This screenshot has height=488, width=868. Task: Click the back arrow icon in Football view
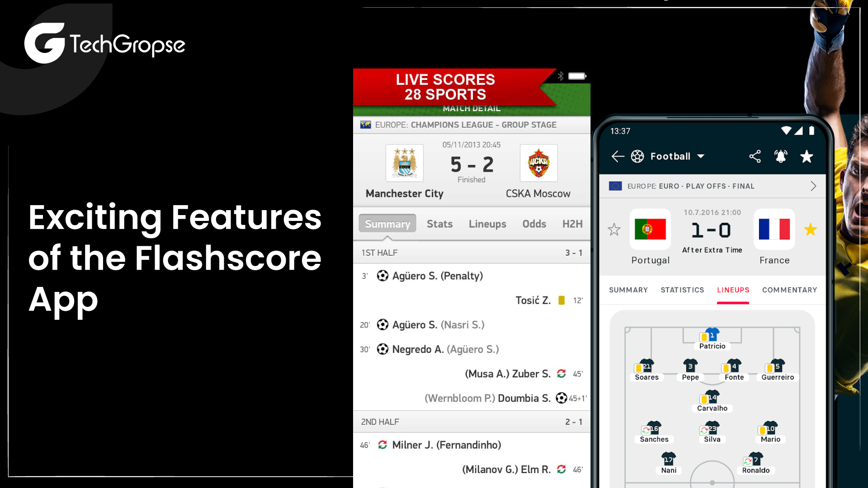tap(617, 155)
